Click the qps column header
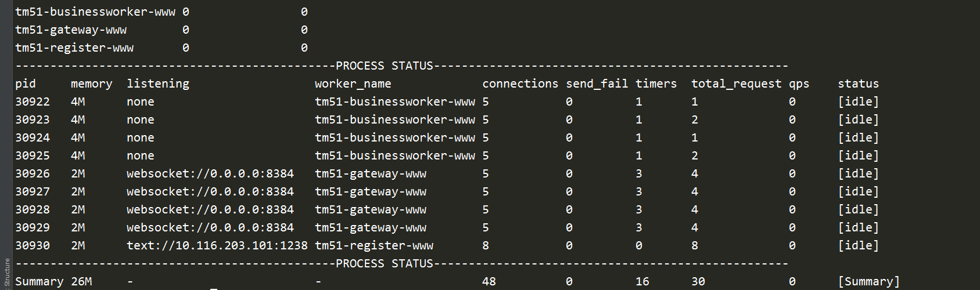Viewport: 980px width, 290px height. [x=799, y=84]
